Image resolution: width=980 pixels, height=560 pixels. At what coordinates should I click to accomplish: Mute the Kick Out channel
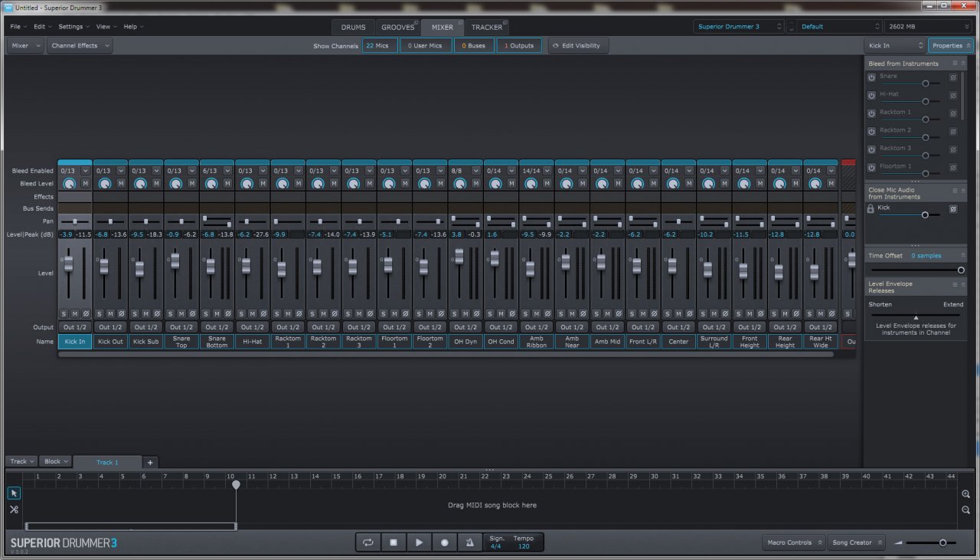coord(110,313)
